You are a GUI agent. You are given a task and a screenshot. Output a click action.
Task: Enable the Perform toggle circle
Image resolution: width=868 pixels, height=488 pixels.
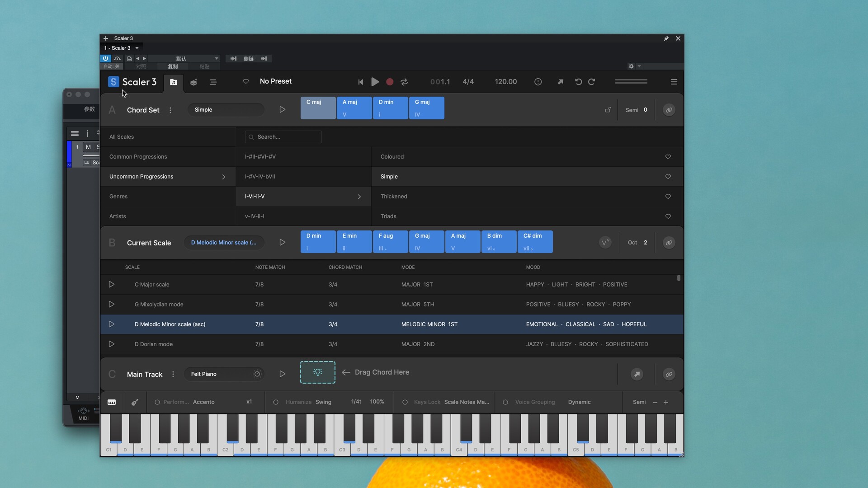click(157, 403)
